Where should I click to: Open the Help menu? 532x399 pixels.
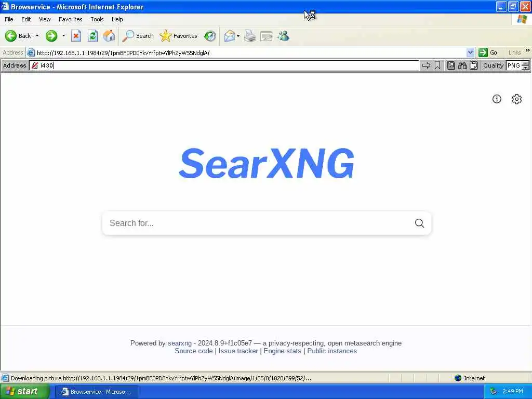click(117, 19)
